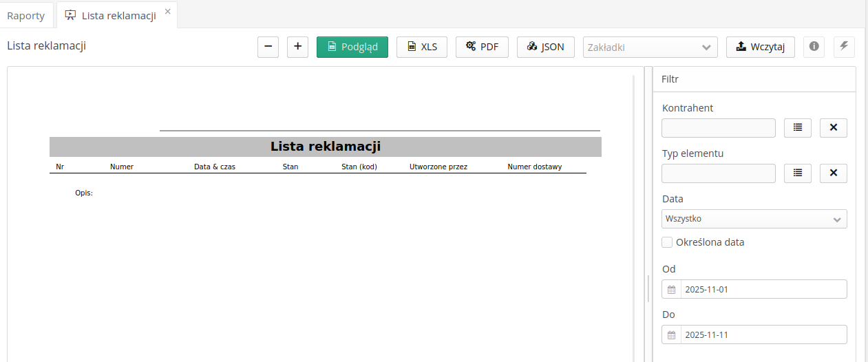Viewport: 868px width, 362px height.
Task: Enable the Określona data checkbox
Action: [667, 242]
